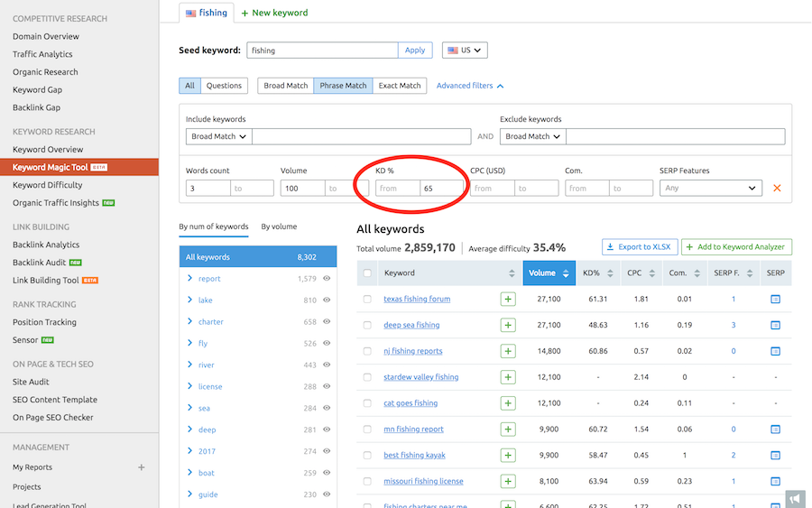Add 'texas fishing forum' with plus icon

click(507, 299)
